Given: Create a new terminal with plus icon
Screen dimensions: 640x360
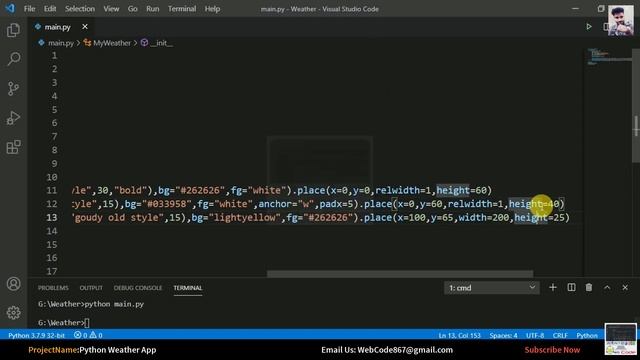Looking at the screenshot, I should (553, 288).
